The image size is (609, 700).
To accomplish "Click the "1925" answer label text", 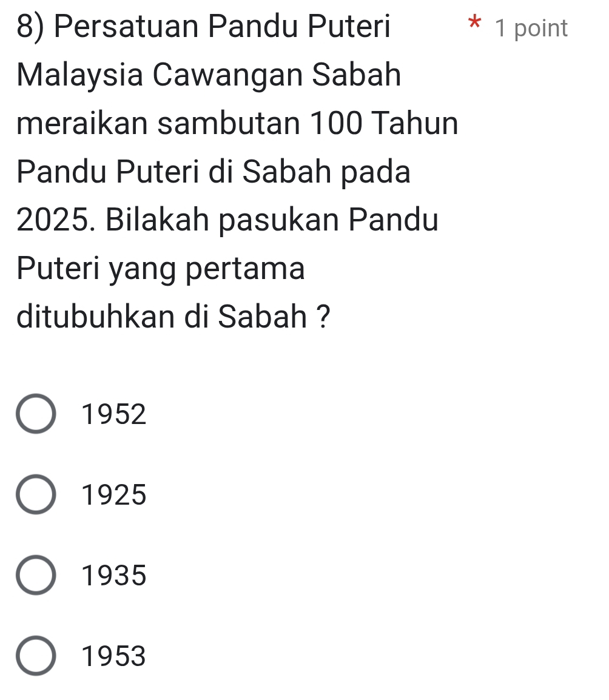I will 115,496.
